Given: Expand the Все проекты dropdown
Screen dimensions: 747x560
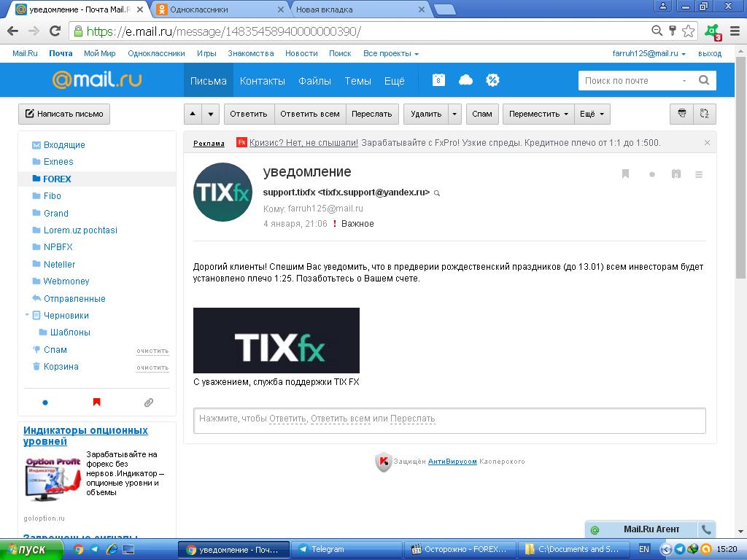Looking at the screenshot, I should tap(391, 53).
